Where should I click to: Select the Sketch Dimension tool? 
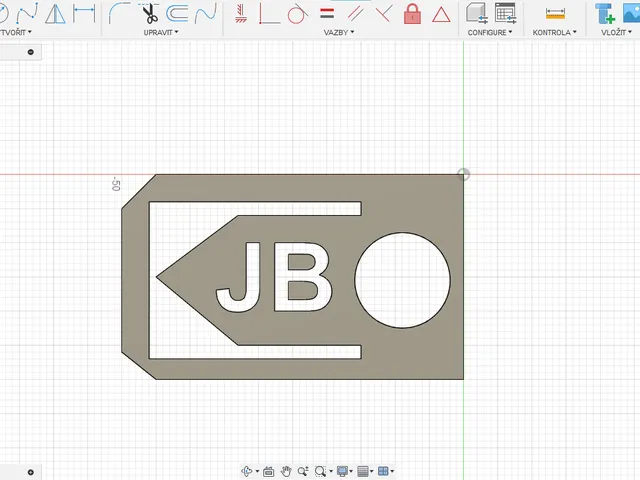pyautogui.click(x=84, y=13)
